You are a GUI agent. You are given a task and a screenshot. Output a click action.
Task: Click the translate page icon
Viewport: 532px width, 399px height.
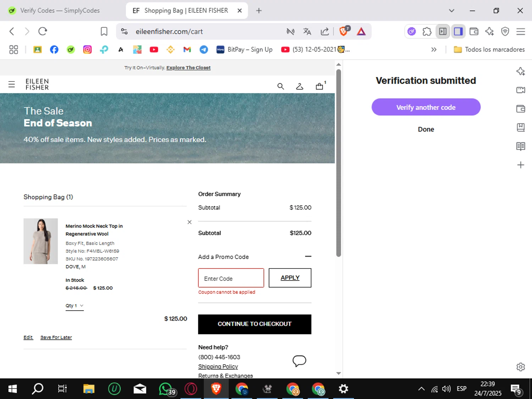pyautogui.click(x=307, y=32)
